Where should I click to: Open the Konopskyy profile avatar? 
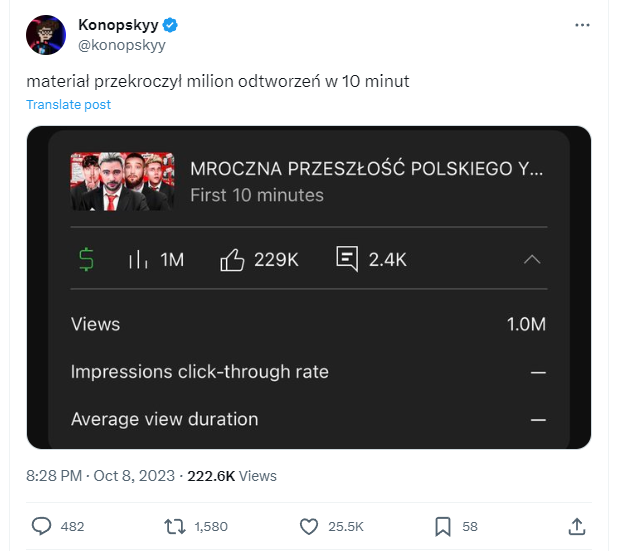[x=46, y=35]
